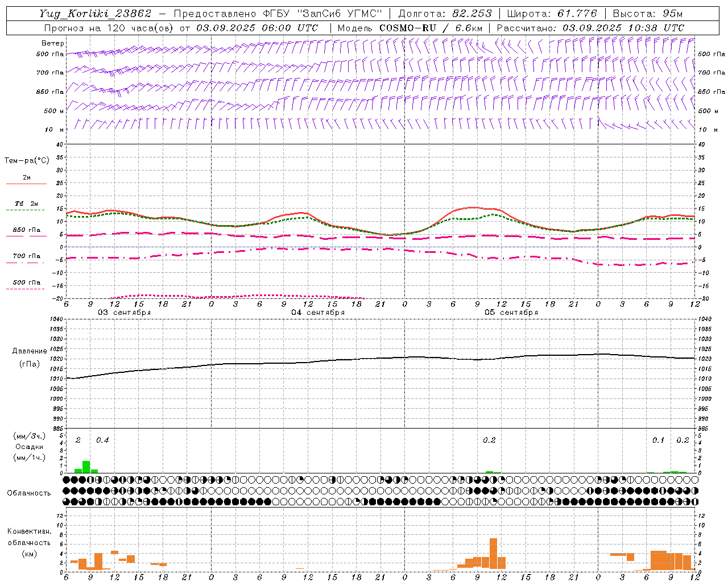
Task: Select the provider text ФГБУ "ЗапСиб УГМС"
Action: coord(322,14)
